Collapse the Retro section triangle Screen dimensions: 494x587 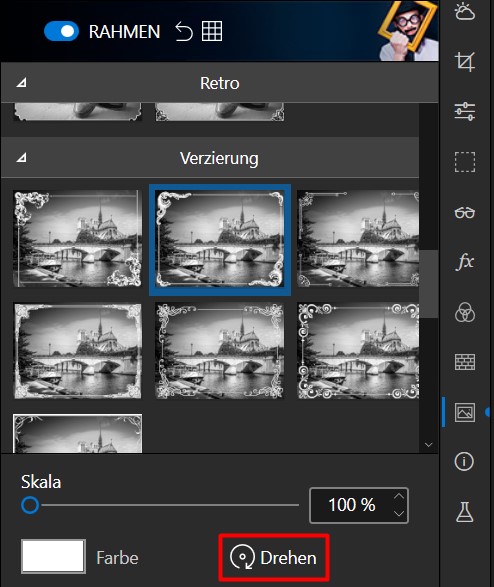click(21, 82)
